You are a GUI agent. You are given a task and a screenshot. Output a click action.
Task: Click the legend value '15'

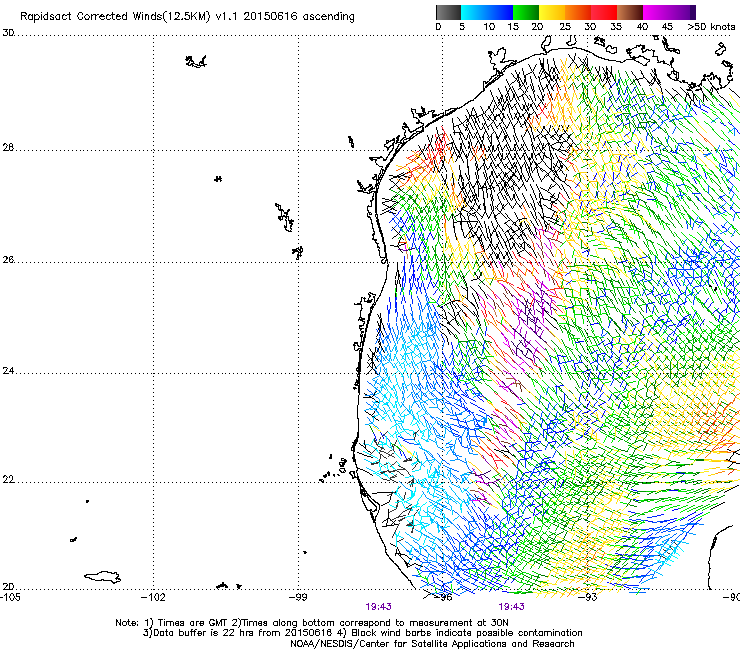pos(513,27)
